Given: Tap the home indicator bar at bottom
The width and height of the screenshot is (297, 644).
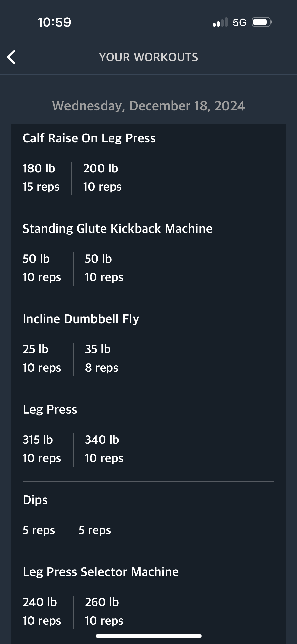Looking at the screenshot, I should click(149, 636).
